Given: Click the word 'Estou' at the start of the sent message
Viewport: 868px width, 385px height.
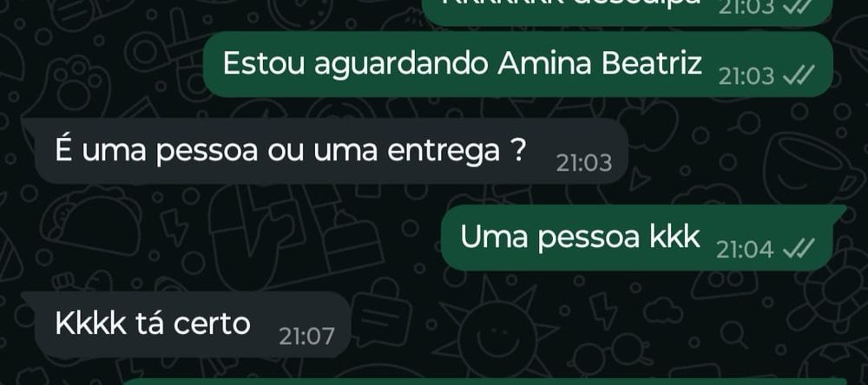Looking at the screenshot, I should [x=264, y=64].
